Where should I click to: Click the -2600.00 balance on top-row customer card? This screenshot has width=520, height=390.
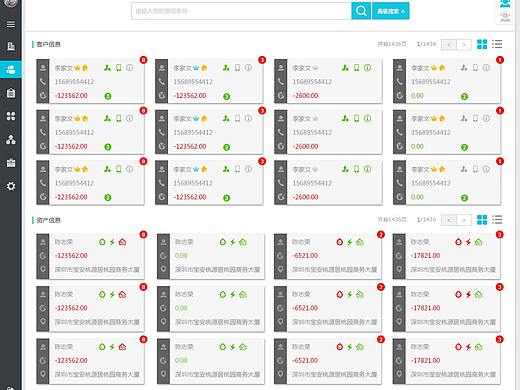pos(305,96)
